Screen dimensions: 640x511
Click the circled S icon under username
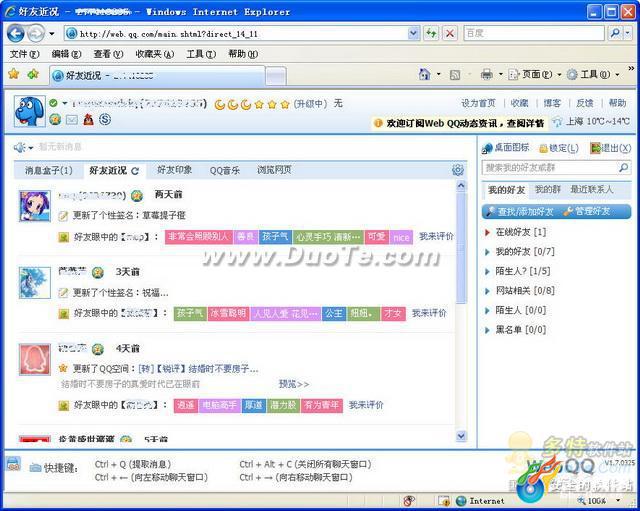coord(105,119)
